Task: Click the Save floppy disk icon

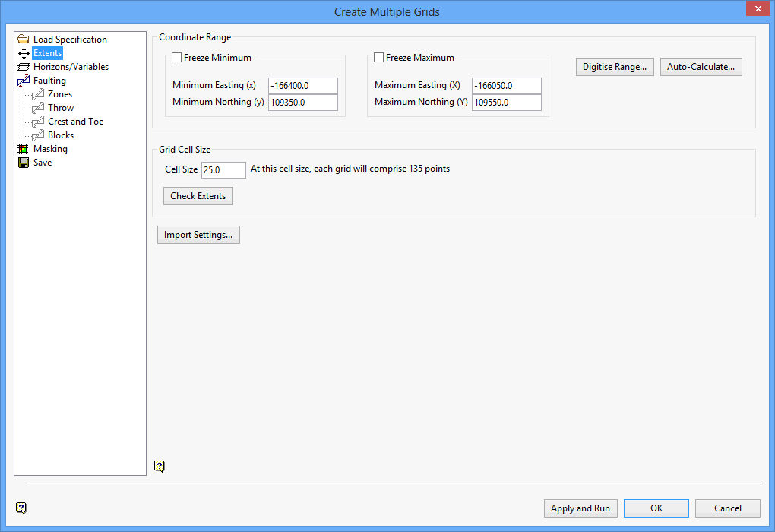Action: [24, 163]
